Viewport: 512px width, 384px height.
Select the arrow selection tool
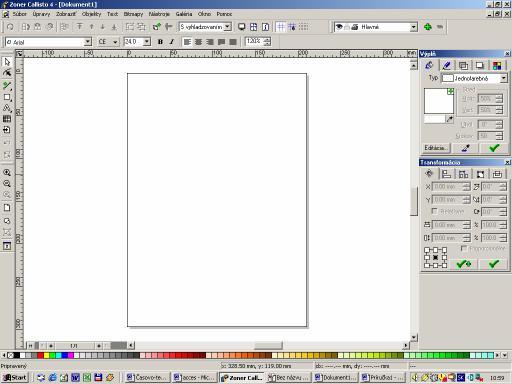7,62
